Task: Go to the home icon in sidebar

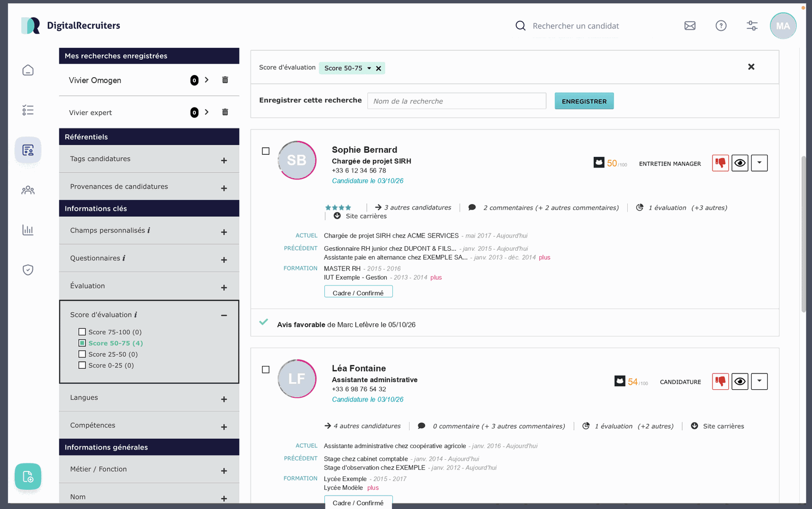Action: [x=28, y=70]
